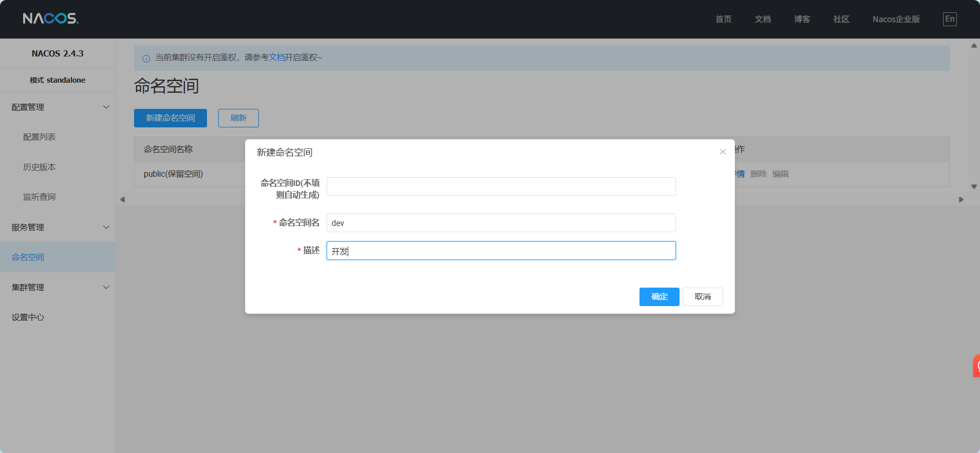Open 首页 in the top navigation
The image size is (980, 453).
point(723,19)
